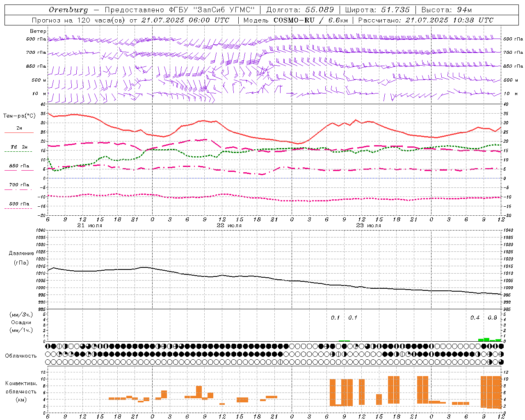Click the 'Конвективн.' label

[21, 383]
